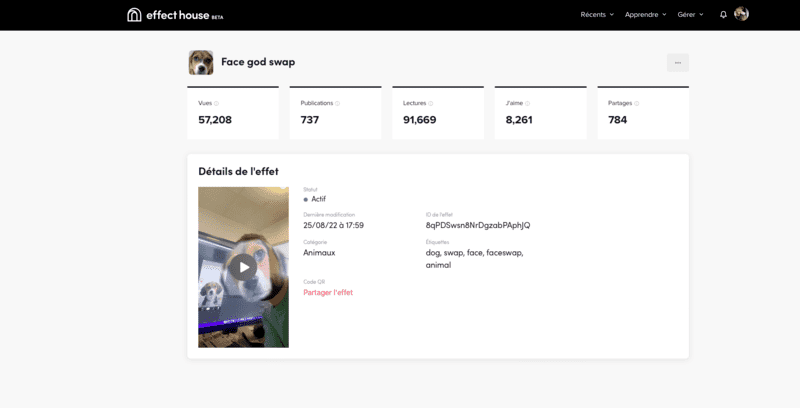Open the user profile avatar
This screenshot has width=800, height=408.
point(741,14)
